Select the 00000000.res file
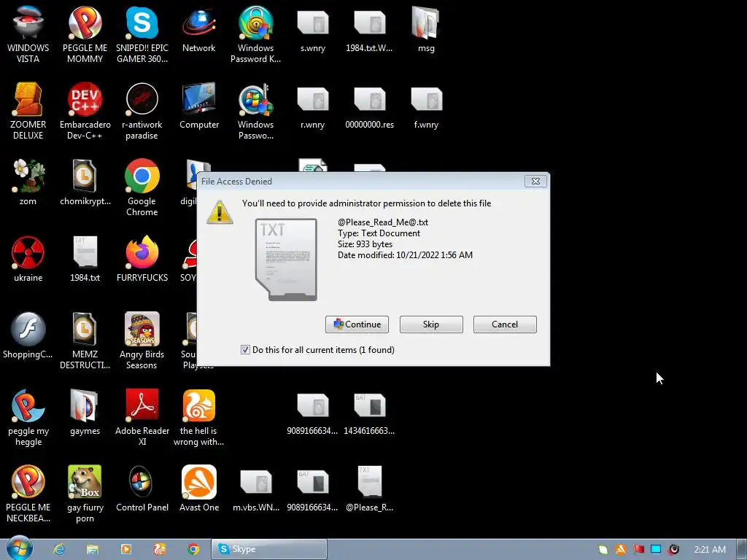 pyautogui.click(x=369, y=108)
